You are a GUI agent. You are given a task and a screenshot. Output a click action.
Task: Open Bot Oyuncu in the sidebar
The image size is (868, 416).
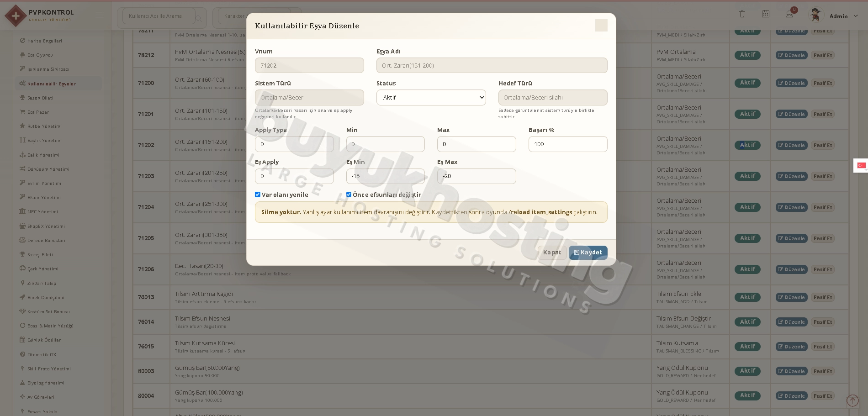click(40, 55)
